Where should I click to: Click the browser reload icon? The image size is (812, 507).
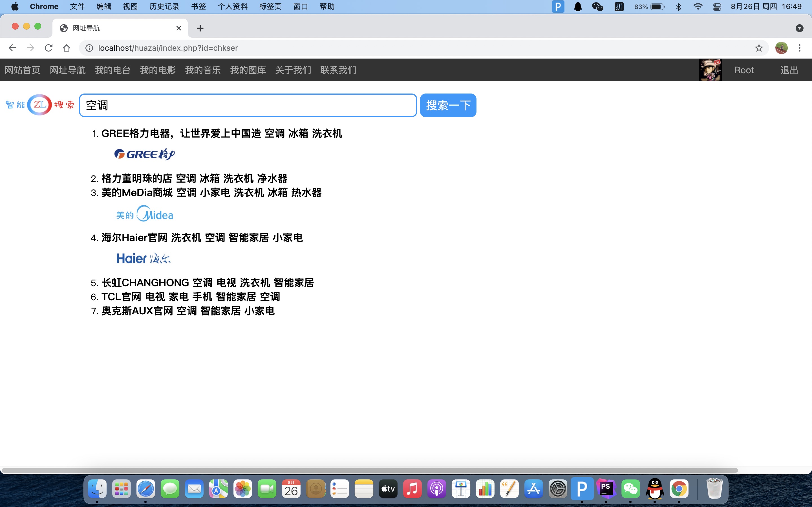[49, 48]
